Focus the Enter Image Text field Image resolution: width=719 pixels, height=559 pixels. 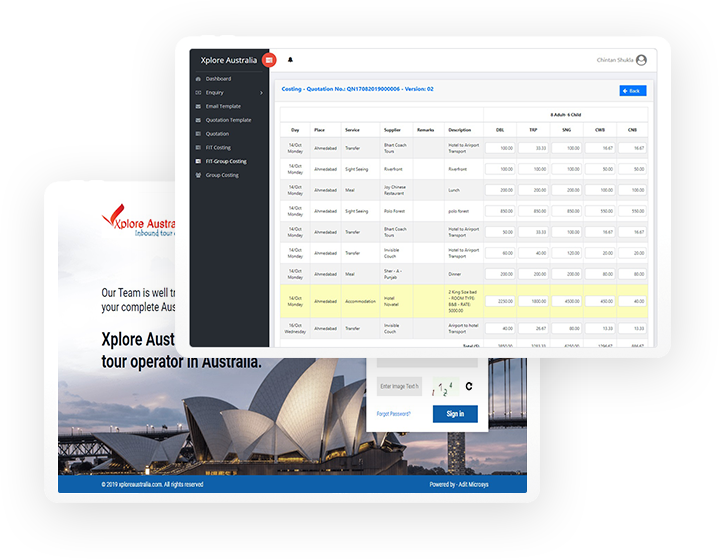pos(399,387)
